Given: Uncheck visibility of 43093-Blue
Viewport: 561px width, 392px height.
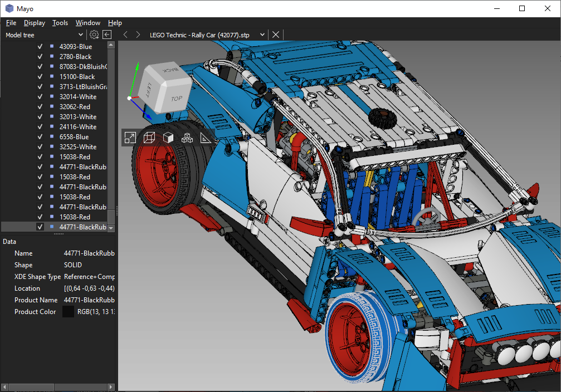Looking at the screenshot, I should [x=40, y=47].
